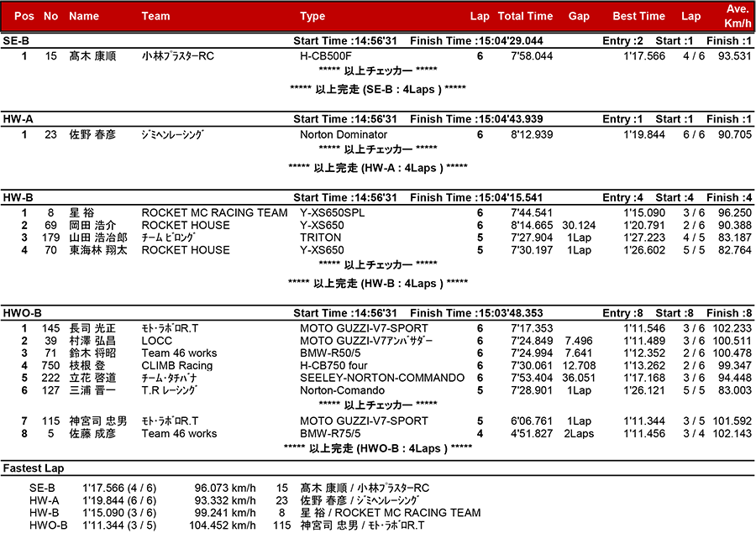Click fastest lap speed '96.073 km/h'

coord(225,489)
